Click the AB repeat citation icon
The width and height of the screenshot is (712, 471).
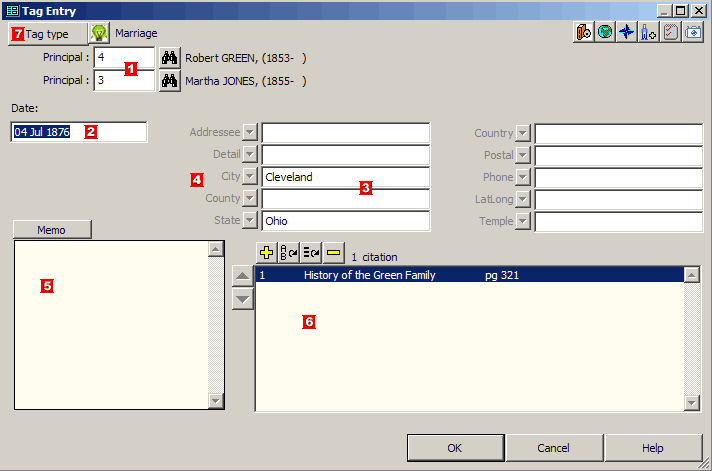click(289, 253)
